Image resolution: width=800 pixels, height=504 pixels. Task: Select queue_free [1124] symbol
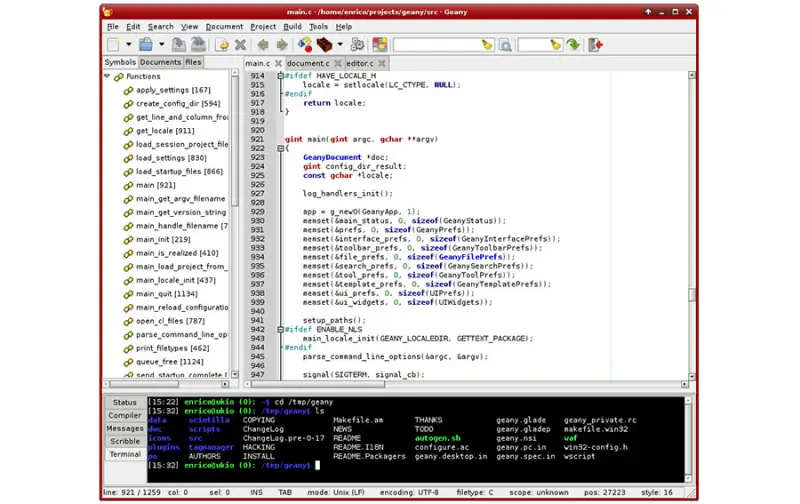(170, 362)
